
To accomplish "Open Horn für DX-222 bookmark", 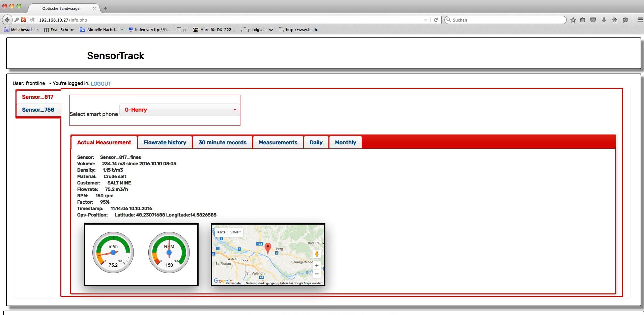I will tap(214, 30).
